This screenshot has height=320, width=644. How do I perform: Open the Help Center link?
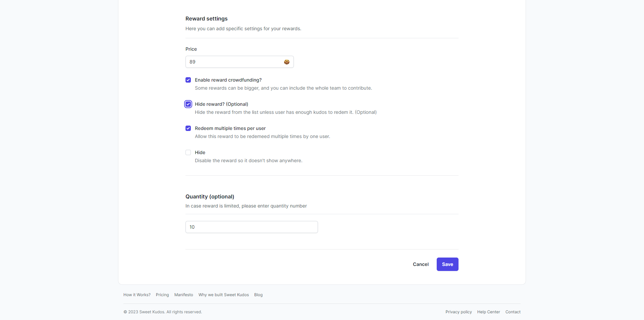click(x=488, y=312)
